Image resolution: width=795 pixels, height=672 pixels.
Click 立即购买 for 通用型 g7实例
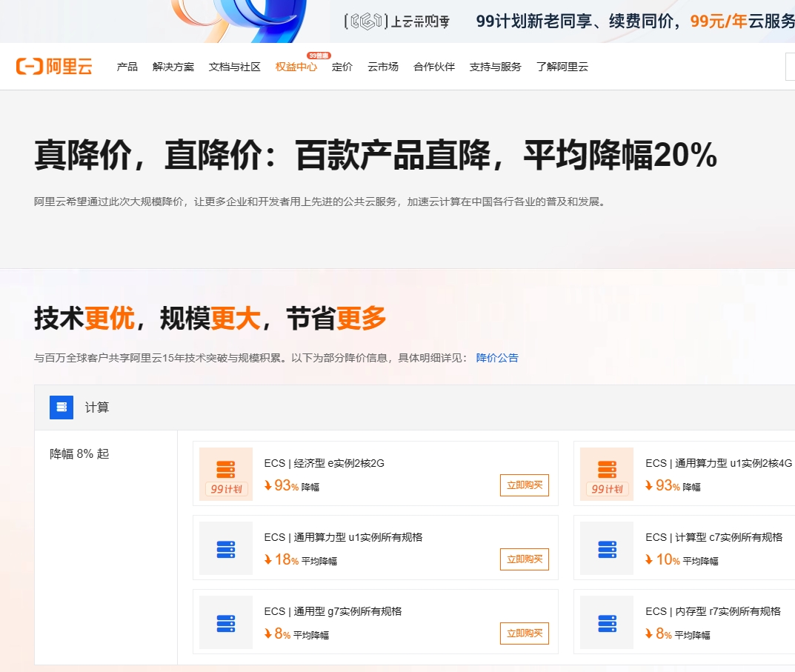525,633
